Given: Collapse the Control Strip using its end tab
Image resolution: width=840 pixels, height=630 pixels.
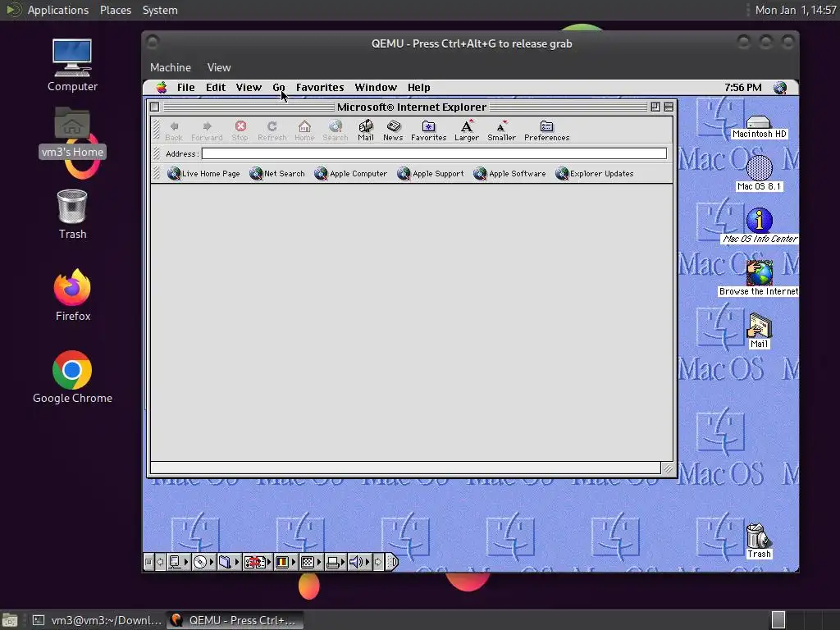Looking at the screenshot, I should 392,562.
